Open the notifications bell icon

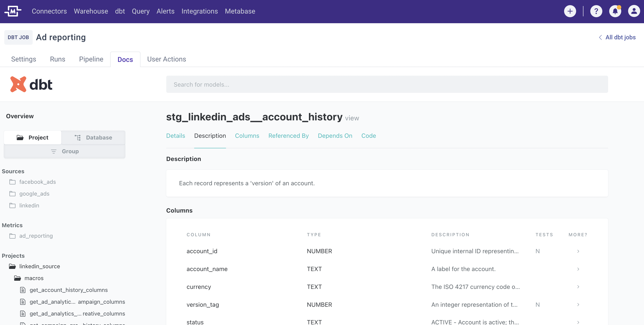pyautogui.click(x=615, y=11)
